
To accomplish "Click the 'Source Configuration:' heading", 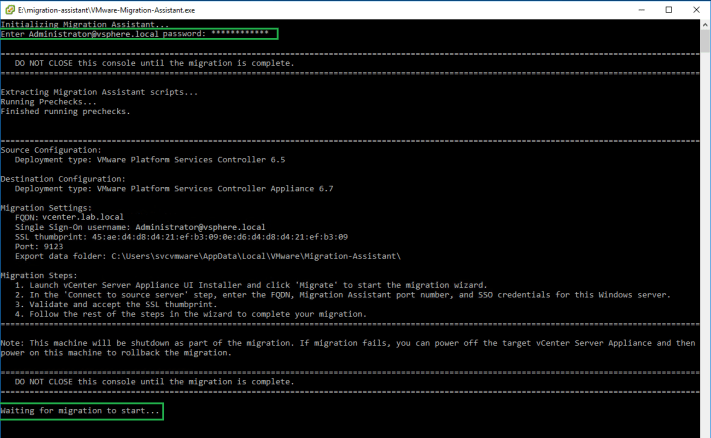I will 51,150.
